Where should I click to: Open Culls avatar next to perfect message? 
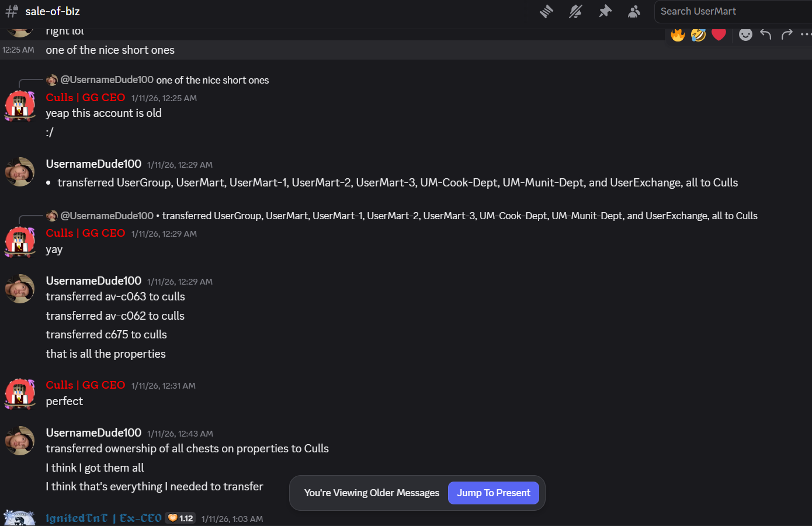click(x=20, y=393)
